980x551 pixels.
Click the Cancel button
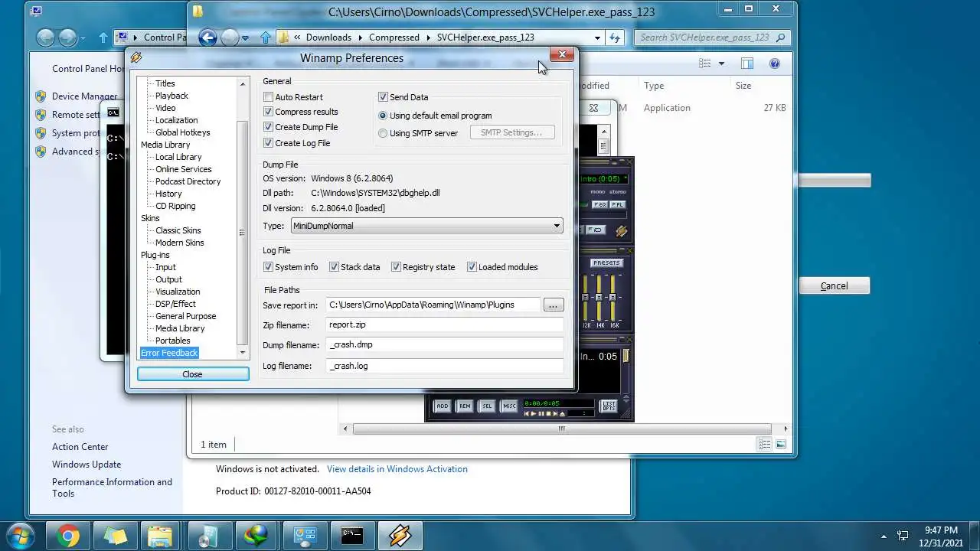coord(834,285)
